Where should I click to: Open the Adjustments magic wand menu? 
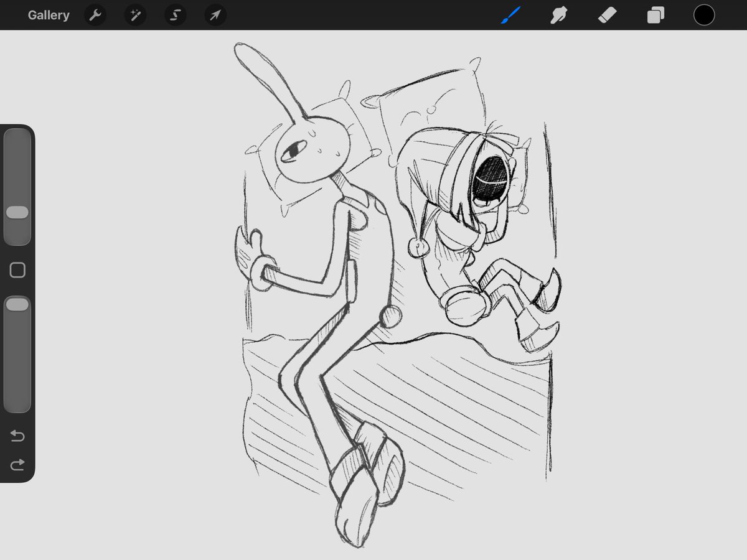click(x=135, y=15)
